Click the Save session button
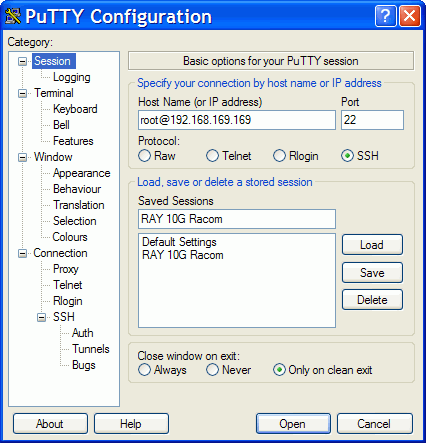Image resolution: width=426 pixels, height=443 pixels. point(372,273)
